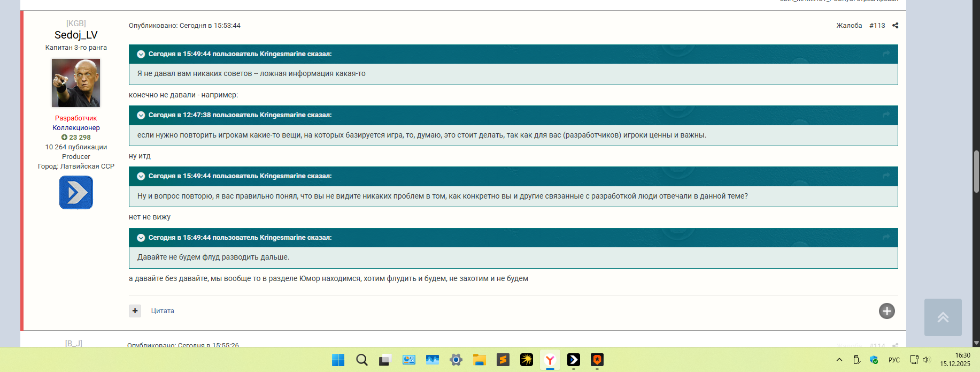Click the scroll-to-top double chevron button

pyautogui.click(x=943, y=317)
